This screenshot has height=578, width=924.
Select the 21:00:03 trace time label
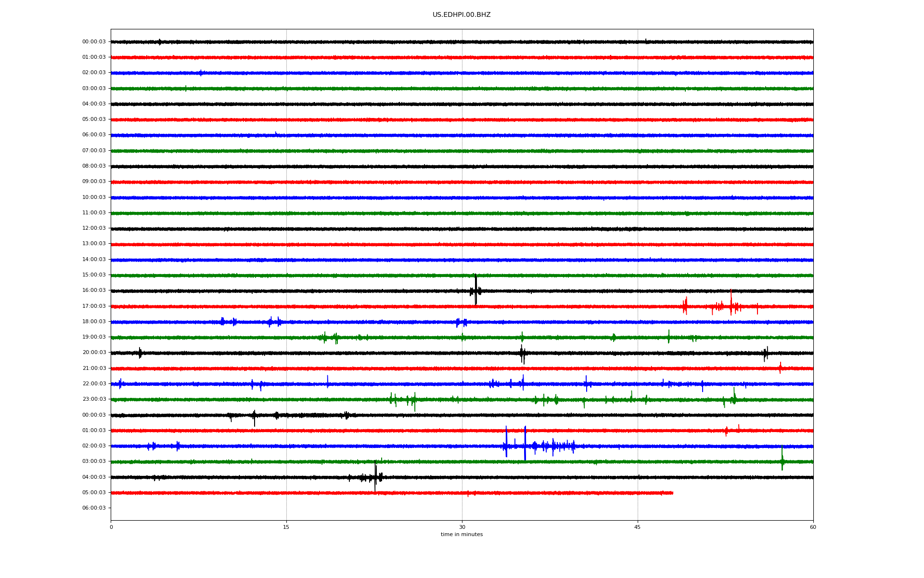(94, 368)
